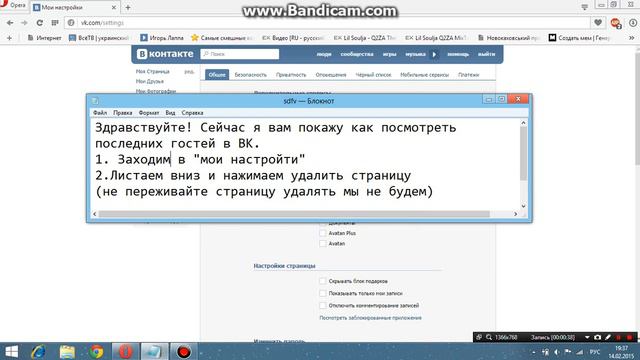Viewport: 640px width, 360px height.
Task: Open the Правка menu in Notepad
Action: pos(123,113)
